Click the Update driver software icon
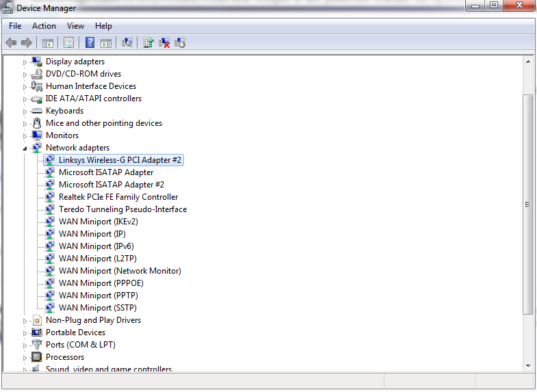537x392 pixels. pyautogui.click(x=148, y=42)
